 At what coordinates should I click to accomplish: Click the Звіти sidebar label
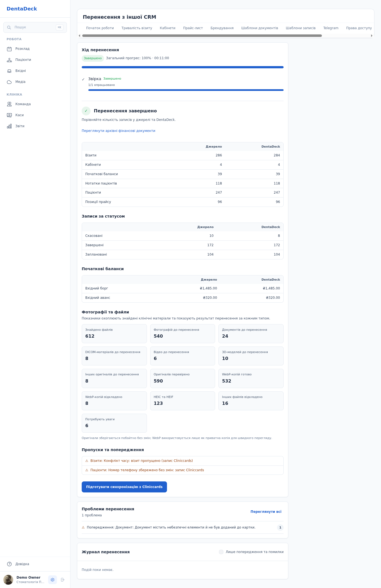20,126
